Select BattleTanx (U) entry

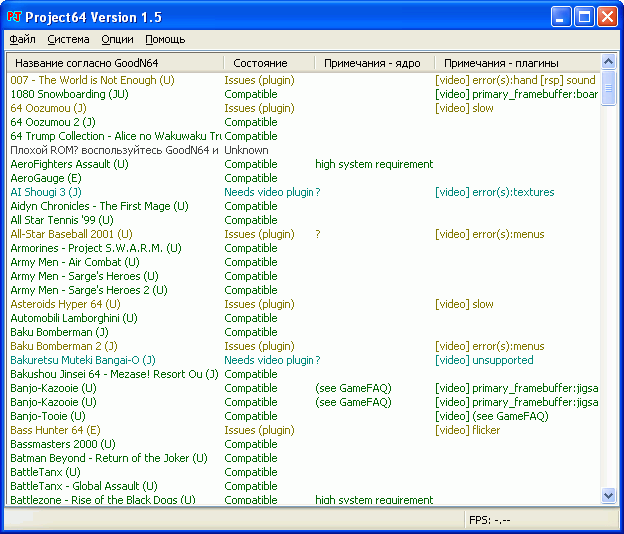point(45,472)
